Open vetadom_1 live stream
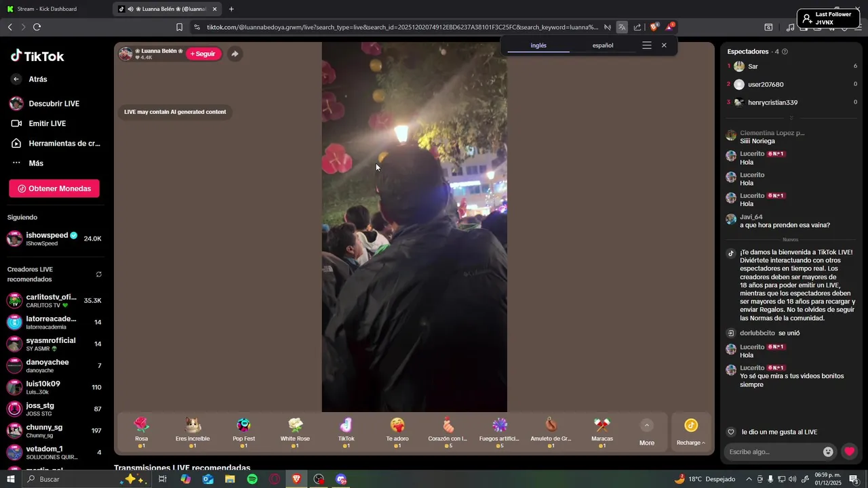 (x=54, y=453)
